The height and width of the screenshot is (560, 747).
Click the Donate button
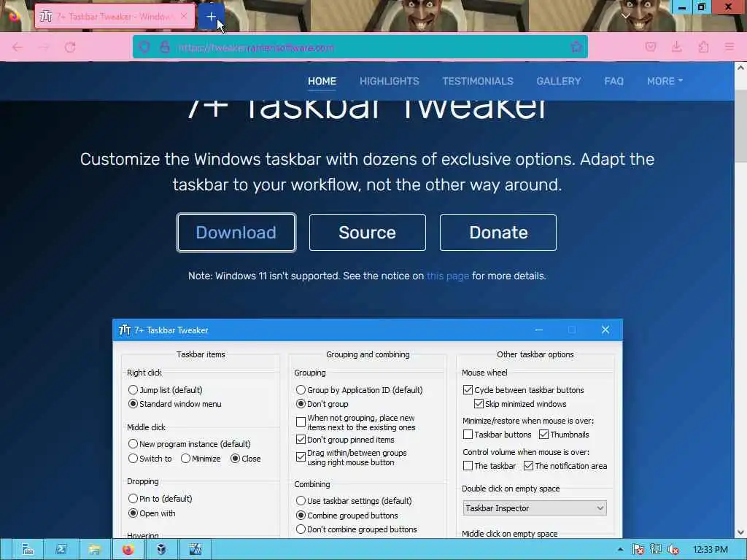(498, 233)
